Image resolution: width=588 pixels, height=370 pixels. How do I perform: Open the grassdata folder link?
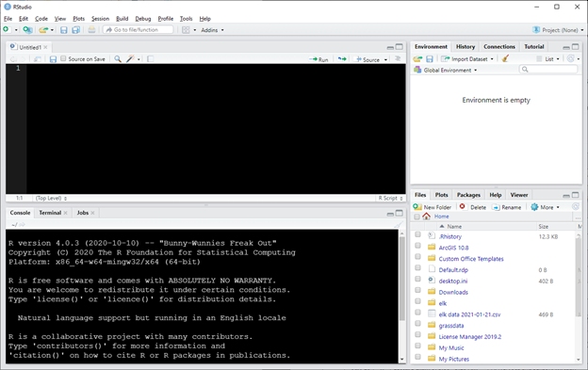pyautogui.click(x=451, y=326)
